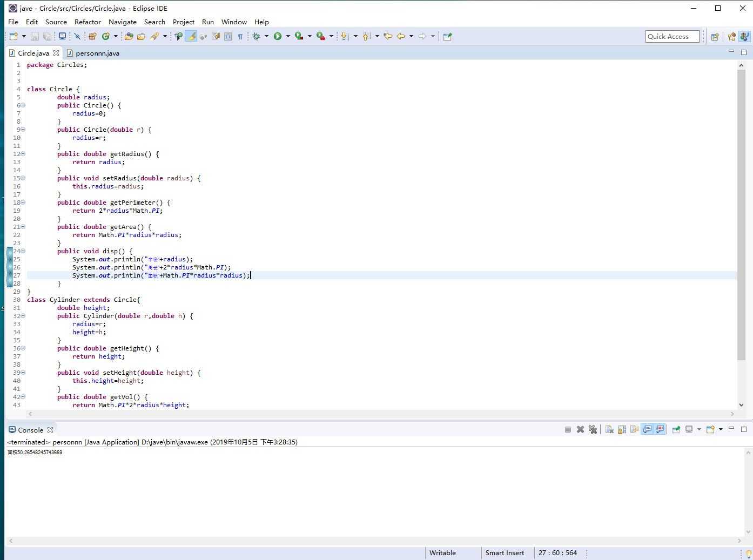Jump to Last Edit Location icon
Screen dimensions: 753x560
388,36
